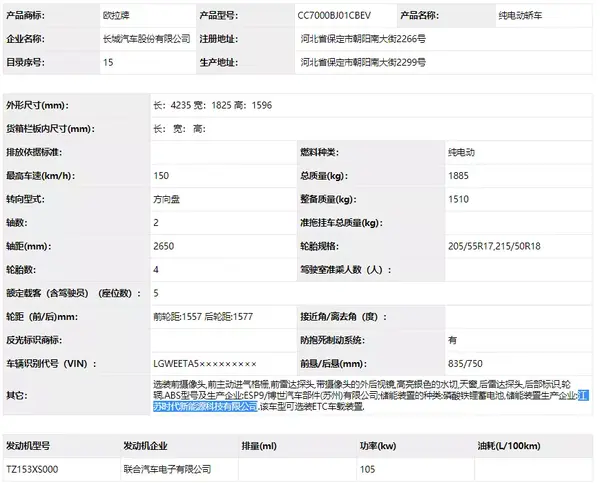Click the 其它 row label
Screen dimensions: 600x483
pos(16,395)
